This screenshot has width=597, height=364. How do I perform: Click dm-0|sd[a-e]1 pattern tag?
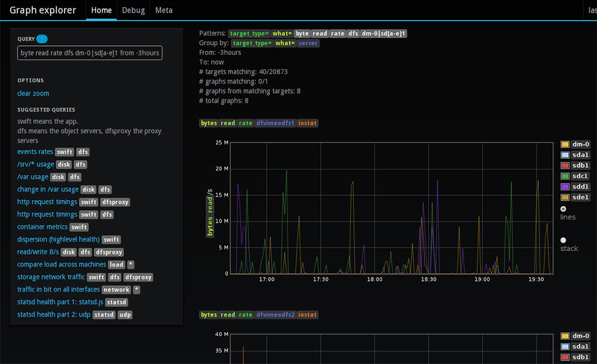point(383,33)
